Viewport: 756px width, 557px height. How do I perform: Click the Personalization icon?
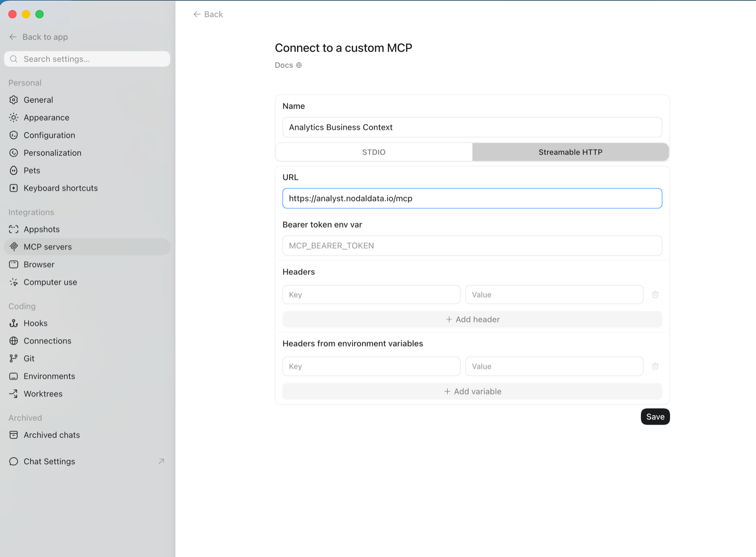click(x=14, y=153)
